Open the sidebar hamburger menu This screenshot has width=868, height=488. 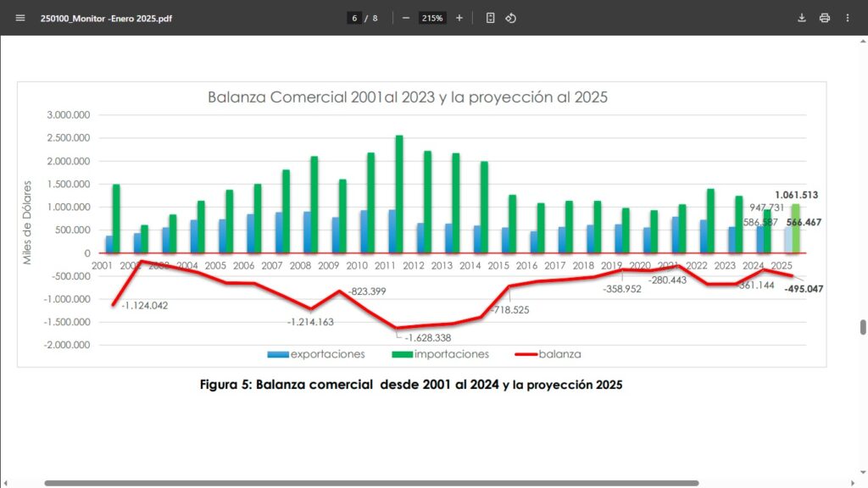click(x=20, y=18)
